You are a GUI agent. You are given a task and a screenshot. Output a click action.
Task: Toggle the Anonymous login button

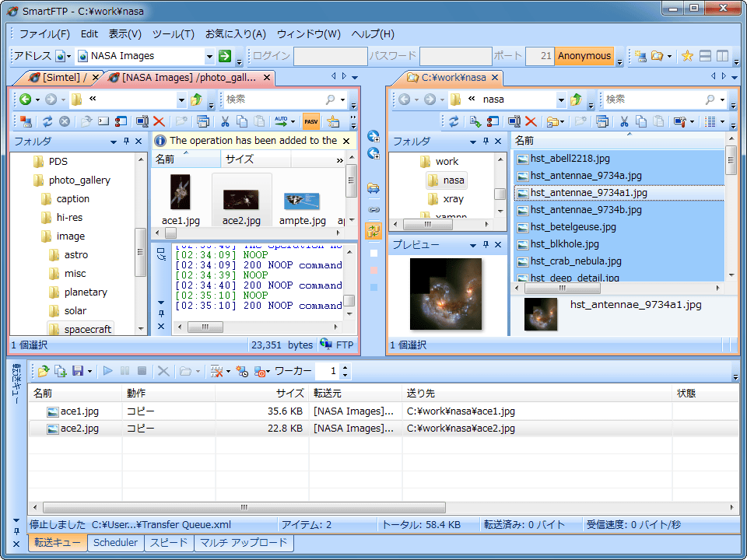[584, 56]
